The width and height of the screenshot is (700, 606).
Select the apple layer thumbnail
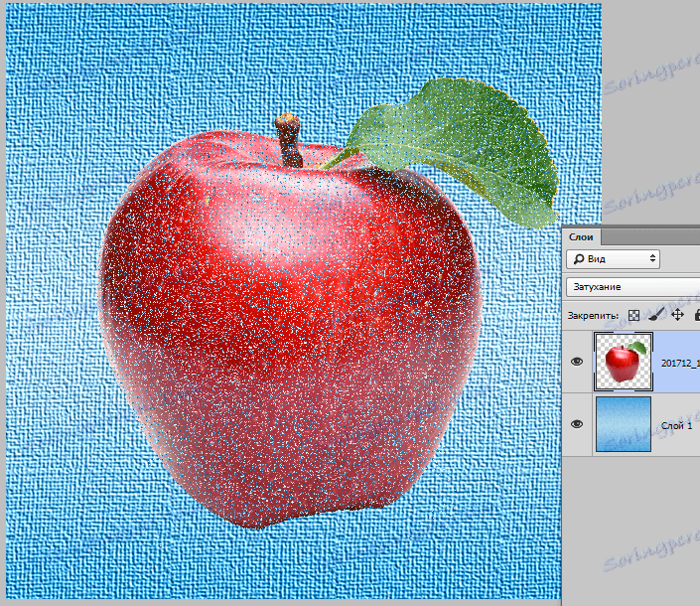pyautogui.click(x=624, y=362)
